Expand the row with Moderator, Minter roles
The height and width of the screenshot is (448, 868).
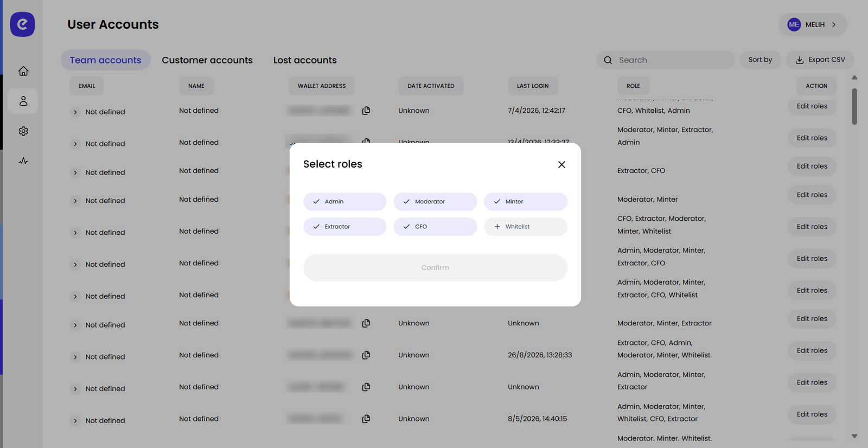[75, 201]
